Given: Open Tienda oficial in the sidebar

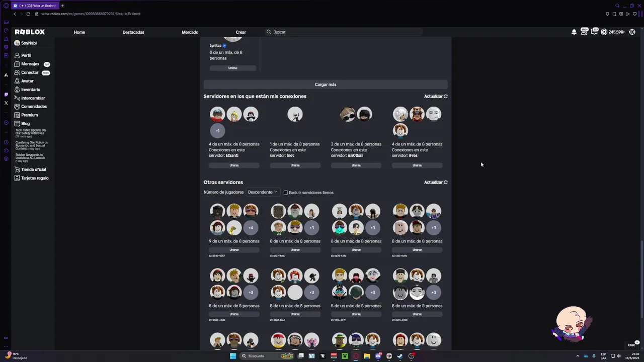Looking at the screenshot, I should click(x=33, y=169).
